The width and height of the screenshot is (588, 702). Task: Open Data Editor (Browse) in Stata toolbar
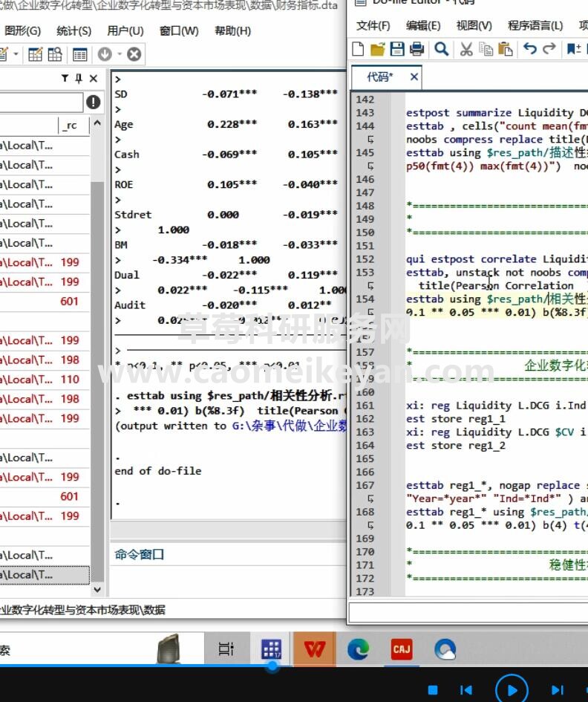[55, 54]
